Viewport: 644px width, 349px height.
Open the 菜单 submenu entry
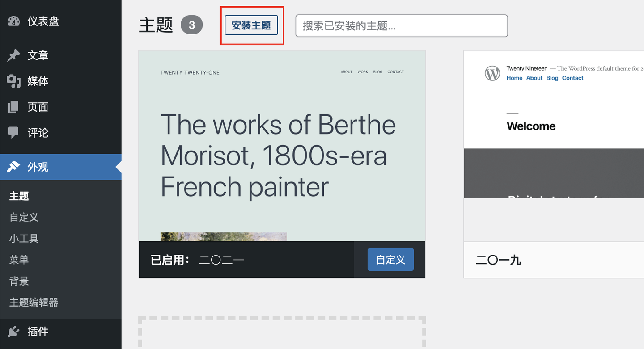(x=19, y=260)
